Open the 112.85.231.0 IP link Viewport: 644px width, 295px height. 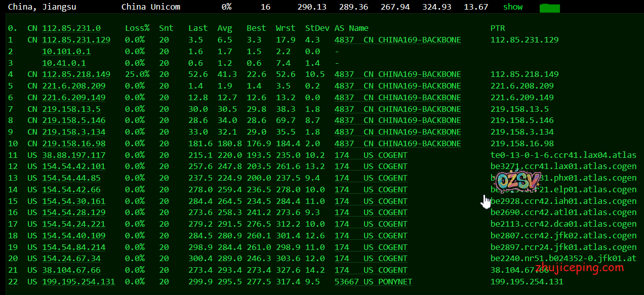pyautogui.click(x=71, y=28)
